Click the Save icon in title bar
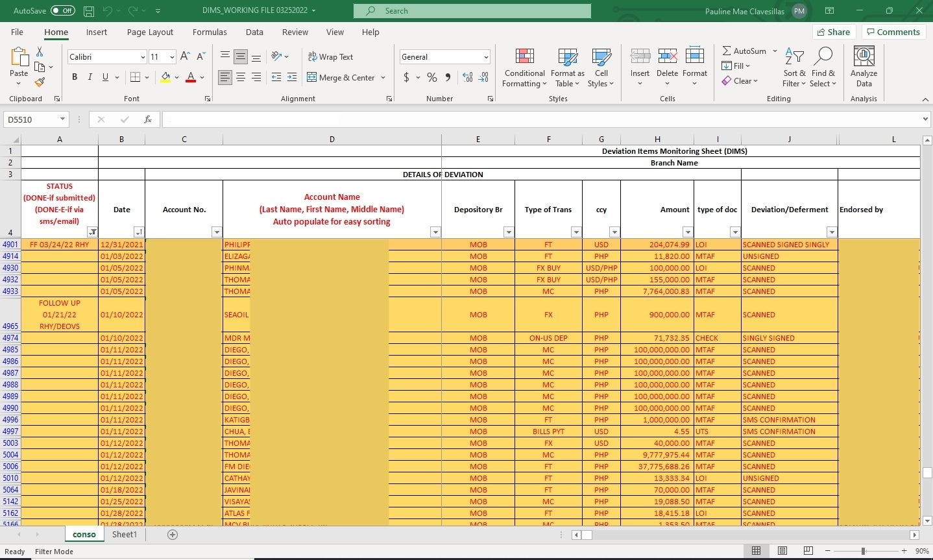Viewport: 933px width, 560px height. click(89, 11)
